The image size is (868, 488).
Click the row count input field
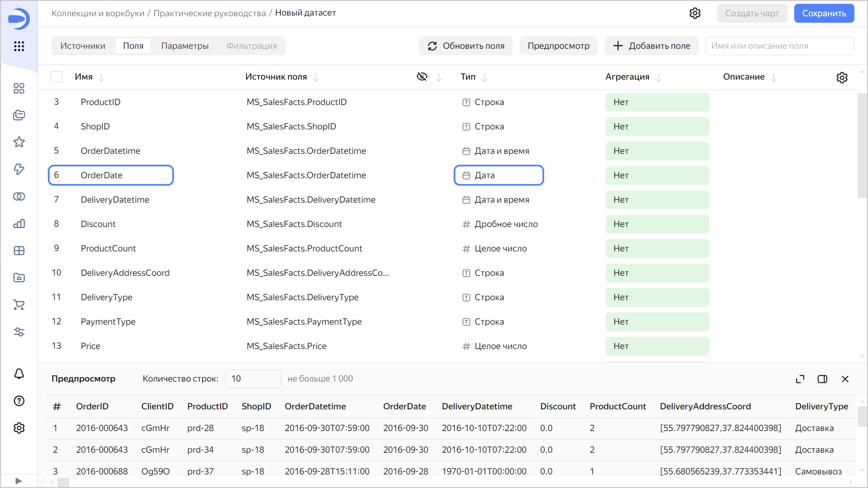coord(253,379)
